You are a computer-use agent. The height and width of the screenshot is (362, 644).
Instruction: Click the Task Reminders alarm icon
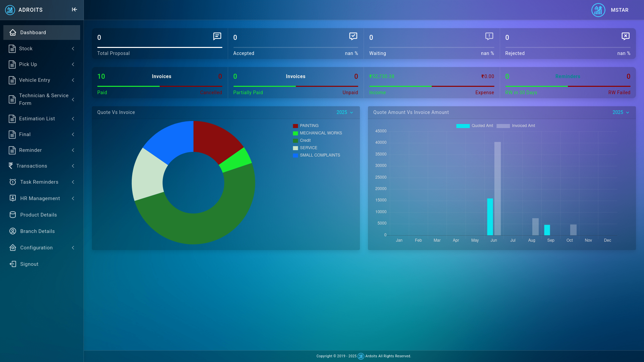point(13,182)
